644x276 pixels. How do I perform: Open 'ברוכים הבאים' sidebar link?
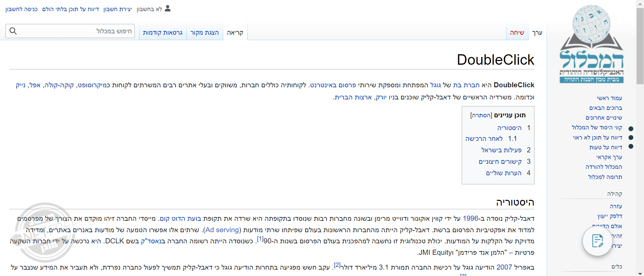(606, 108)
